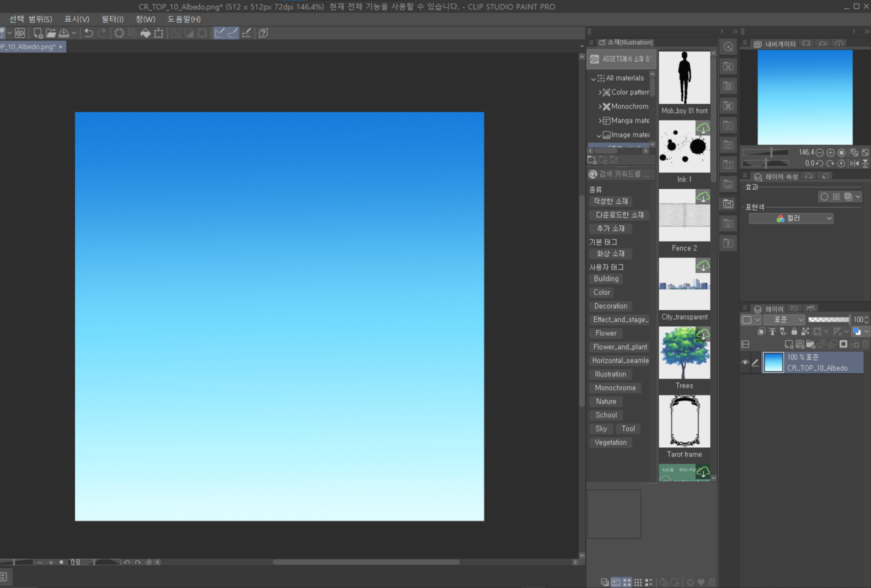Expand the Manga material folder
Screen dimensions: 871x588
click(x=600, y=121)
